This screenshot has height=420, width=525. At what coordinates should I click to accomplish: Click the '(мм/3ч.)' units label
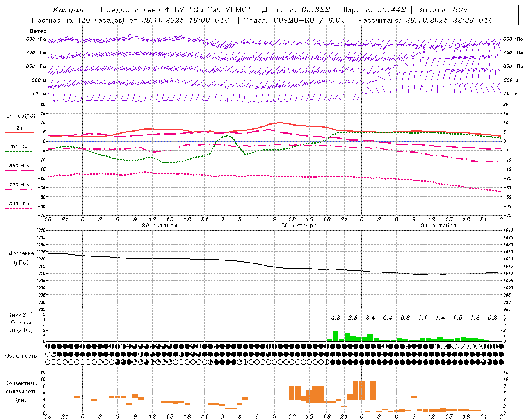coord(21,315)
